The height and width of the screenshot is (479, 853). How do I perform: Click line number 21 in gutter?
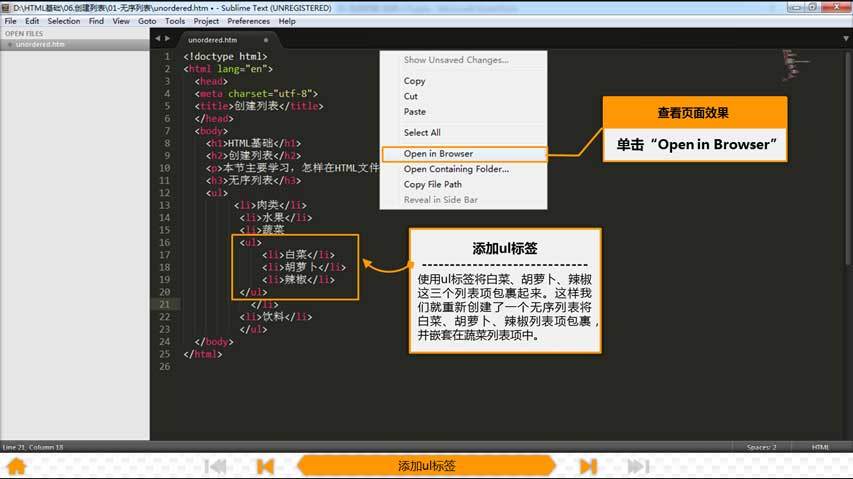(165, 304)
